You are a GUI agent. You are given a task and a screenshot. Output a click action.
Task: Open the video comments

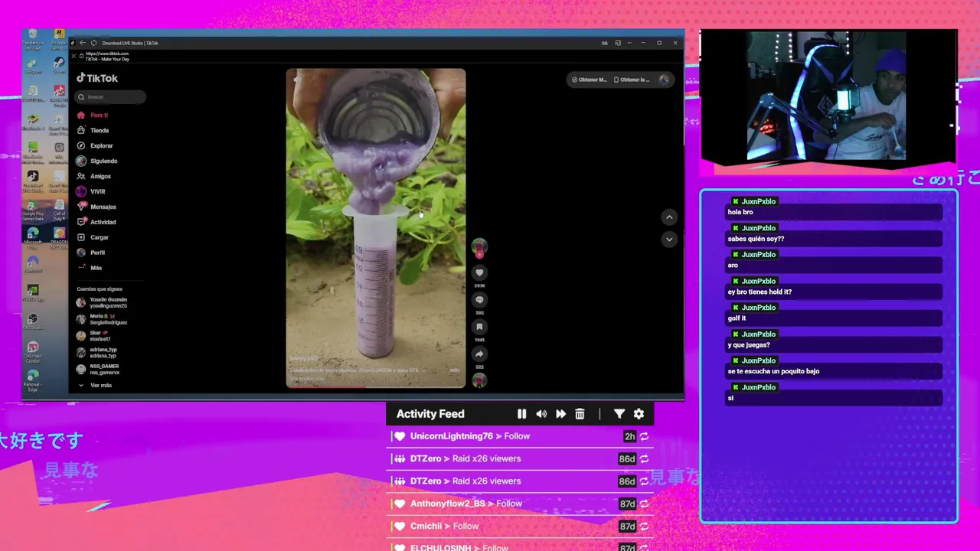tap(479, 300)
